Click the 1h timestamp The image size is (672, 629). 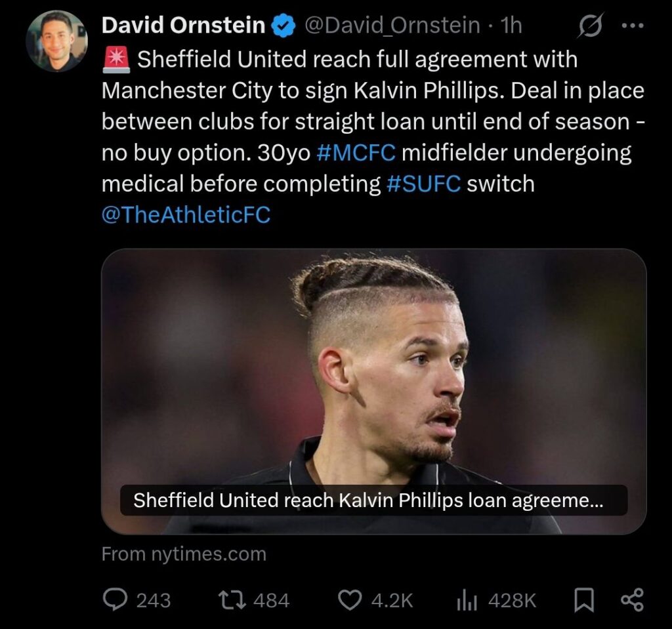pyautogui.click(x=511, y=26)
